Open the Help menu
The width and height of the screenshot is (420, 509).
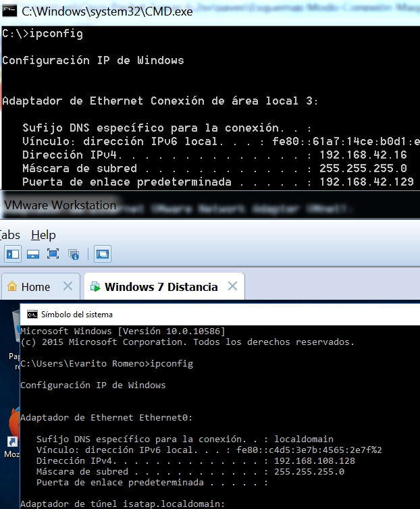pyautogui.click(x=43, y=235)
